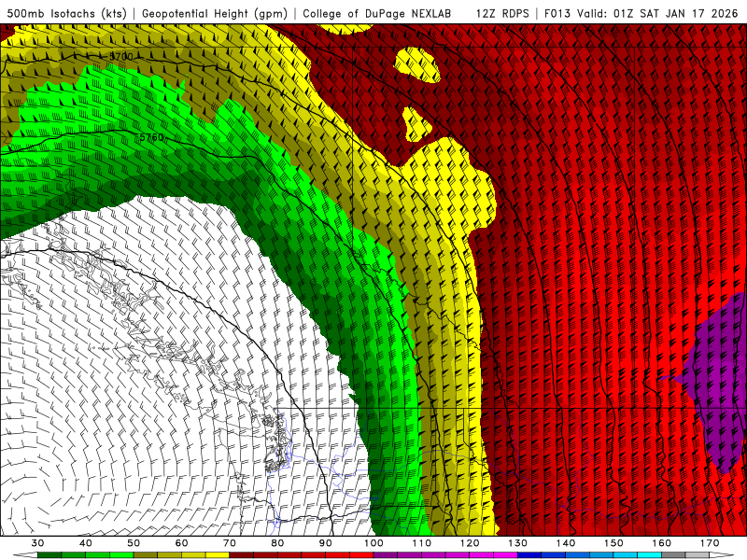Select the maroon swatch right of 70 tick
This screenshot has width=747, height=560.
[242, 555]
